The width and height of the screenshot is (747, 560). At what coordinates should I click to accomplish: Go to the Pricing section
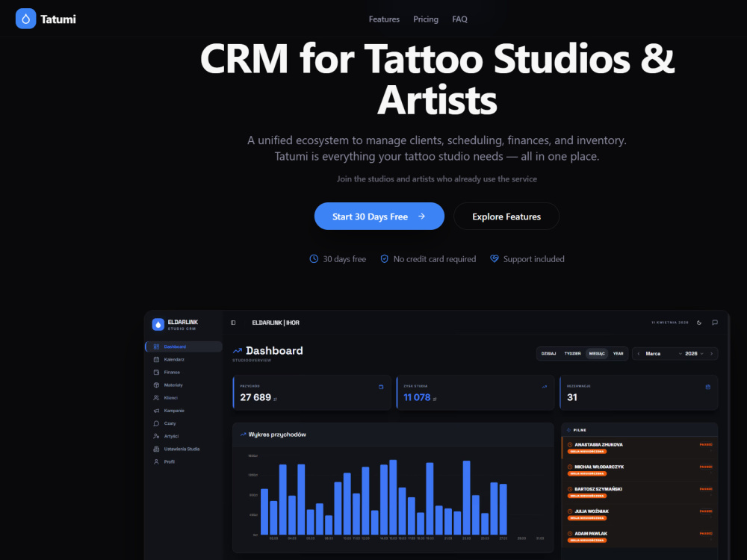click(426, 19)
